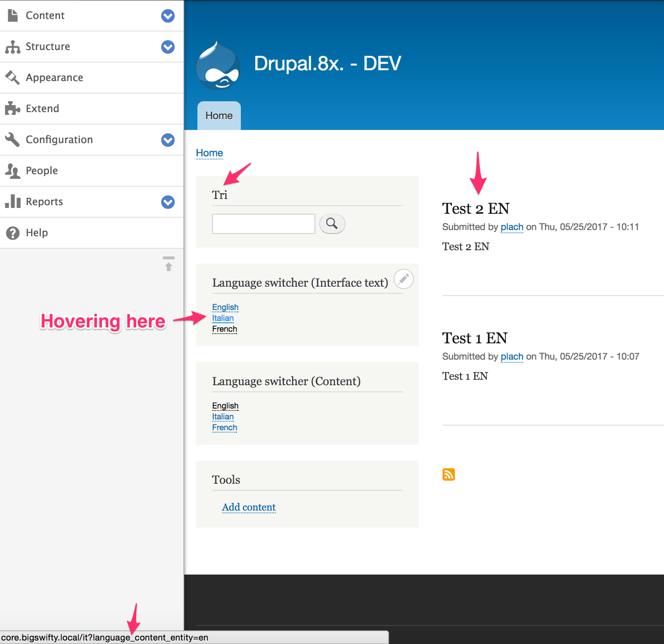Image resolution: width=664 pixels, height=644 pixels.
Task: Click the pencil edit icon on Language switcher block
Action: tap(403, 279)
